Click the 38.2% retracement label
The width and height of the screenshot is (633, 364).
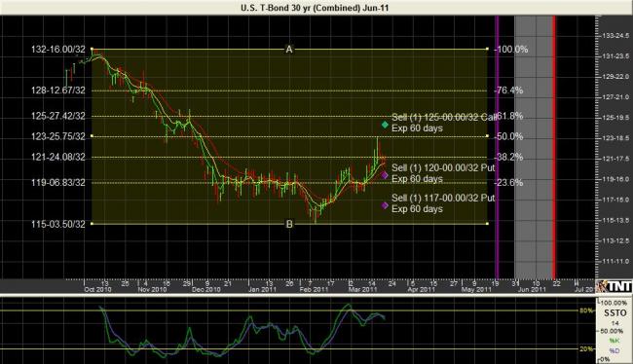pos(508,157)
